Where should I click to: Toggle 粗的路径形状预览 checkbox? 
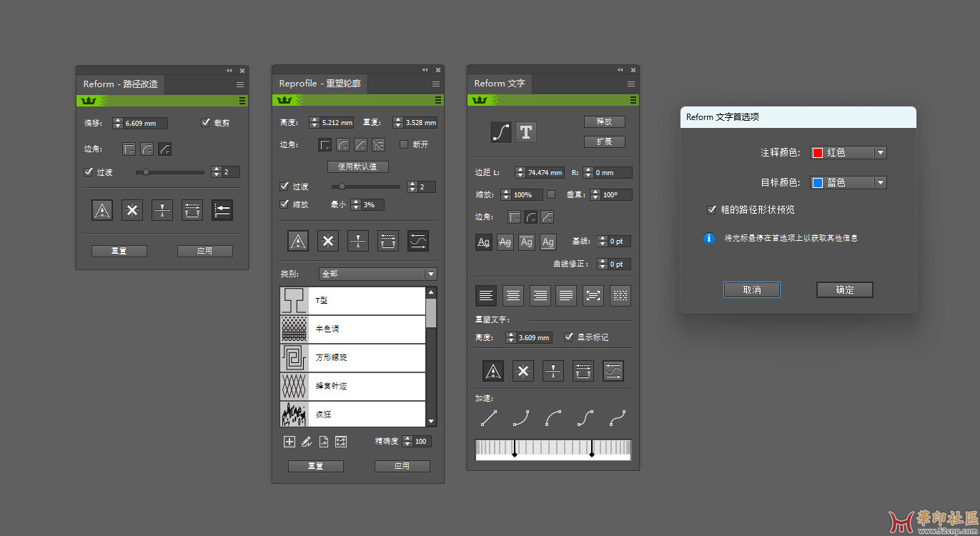pyautogui.click(x=711, y=209)
